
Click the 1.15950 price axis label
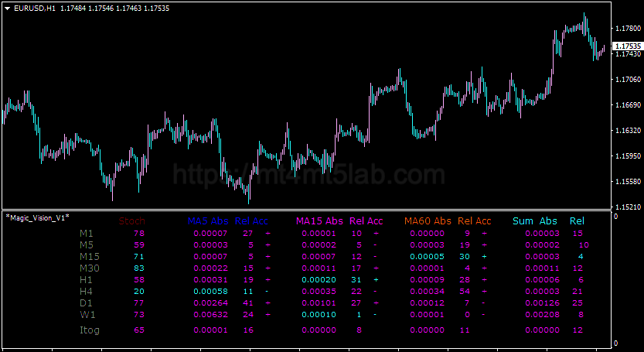click(628, 155)
